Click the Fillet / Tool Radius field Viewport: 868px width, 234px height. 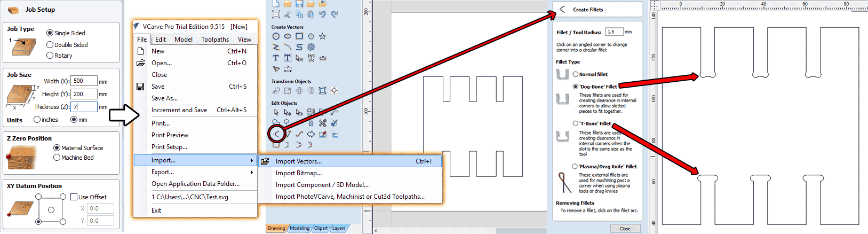(x=614, y=32)
